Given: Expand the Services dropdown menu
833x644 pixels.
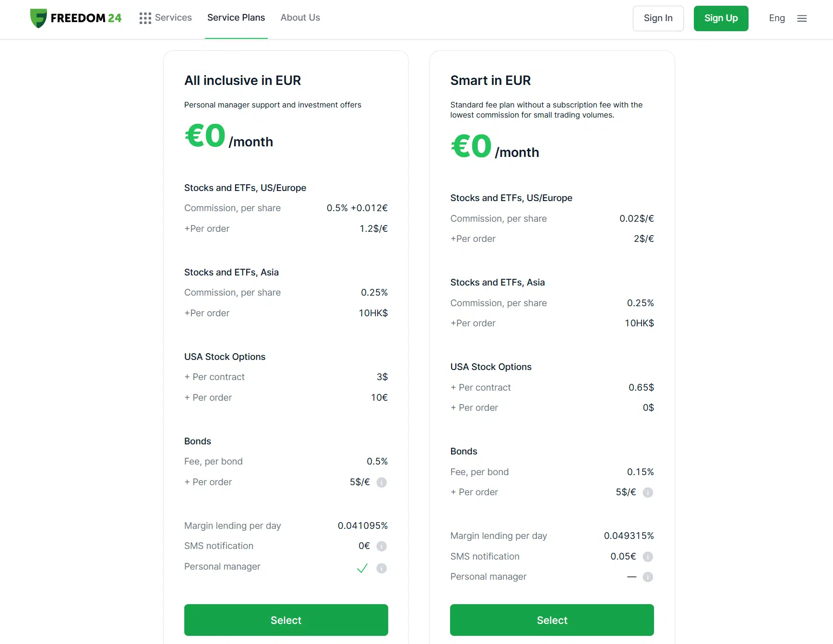Looking at the screenshot, I should point(166,18).
